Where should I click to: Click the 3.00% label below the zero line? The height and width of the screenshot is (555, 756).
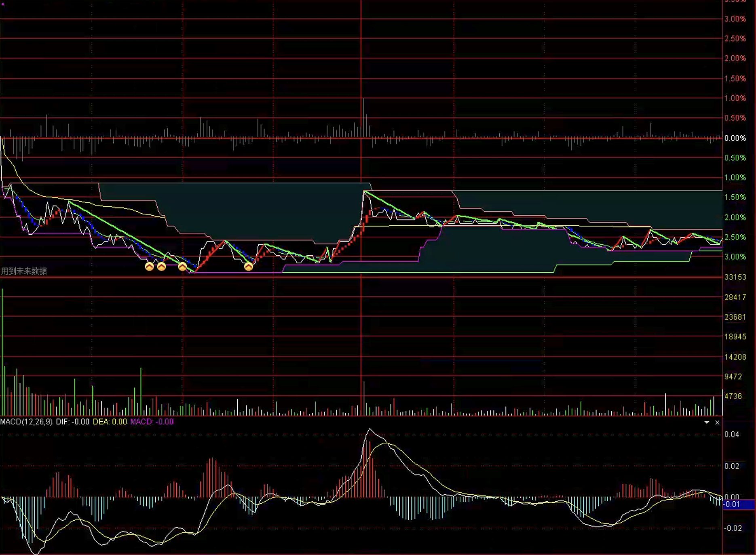coord(735,257)
